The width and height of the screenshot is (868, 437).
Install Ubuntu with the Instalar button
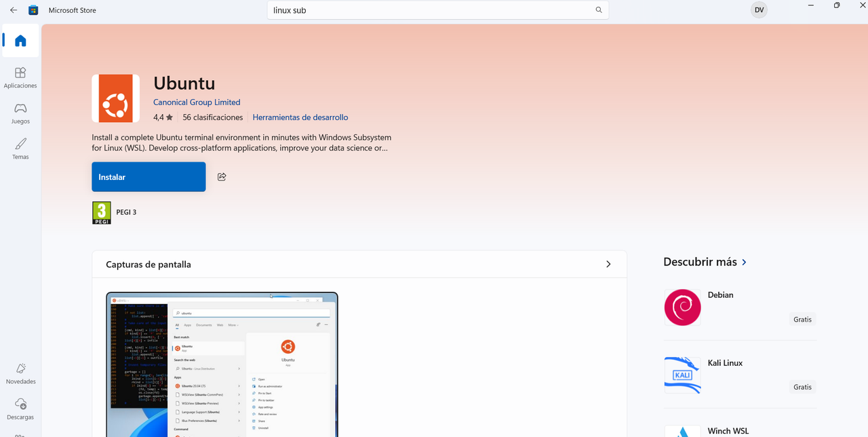(x=149, y=176)
